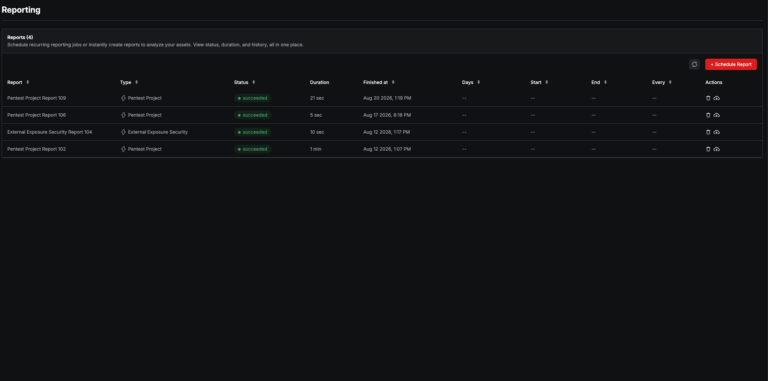The width and height of the screenshot is (768, 381).
Task: Click the 1 min duration value
Action: (315, 149)
